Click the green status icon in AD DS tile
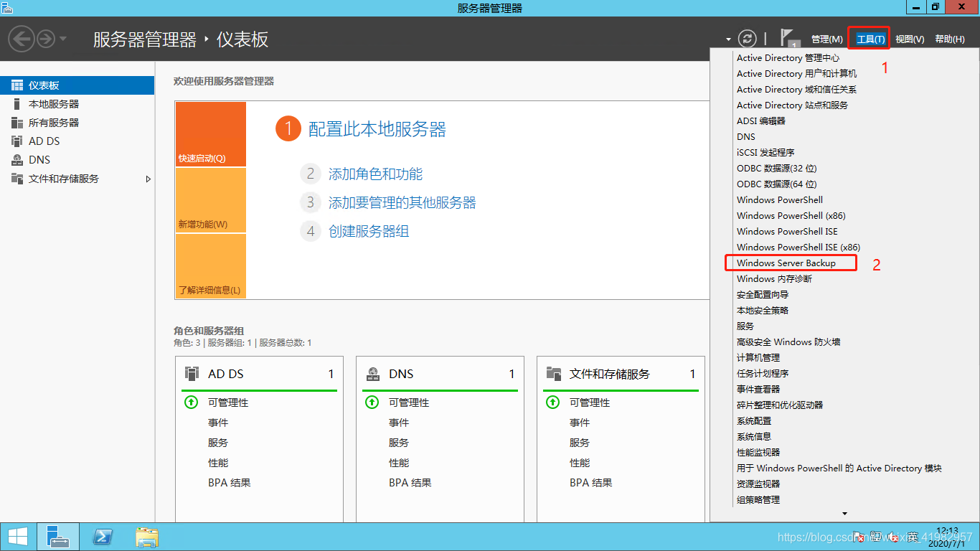The width and height of the screenshot is (980, 551). (x=191, y=402)
